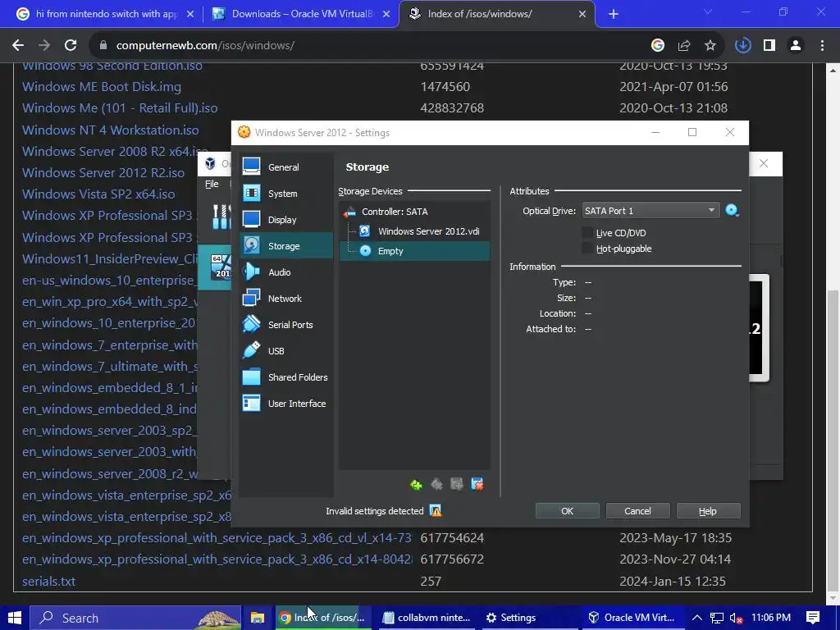This screenshot has width=840, height=630.
Task: Open the General settings category
Action: [x=285, y=167]
